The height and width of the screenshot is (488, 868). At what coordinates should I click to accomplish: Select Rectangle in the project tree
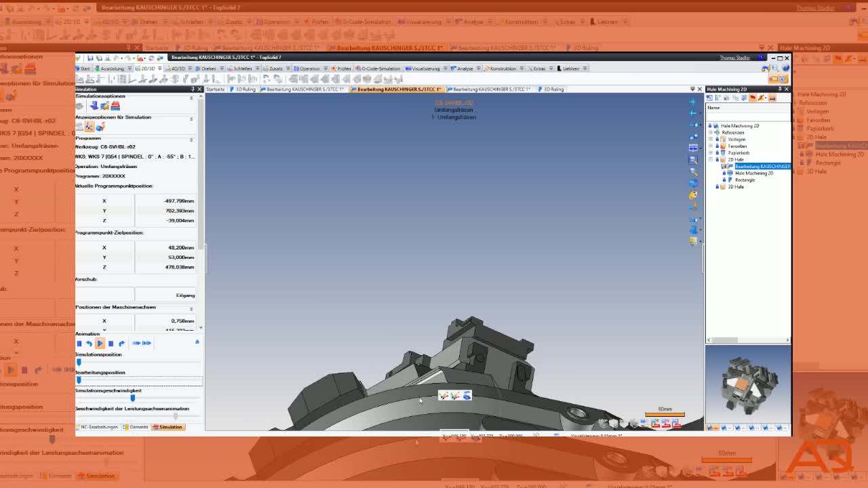(745, 180)
